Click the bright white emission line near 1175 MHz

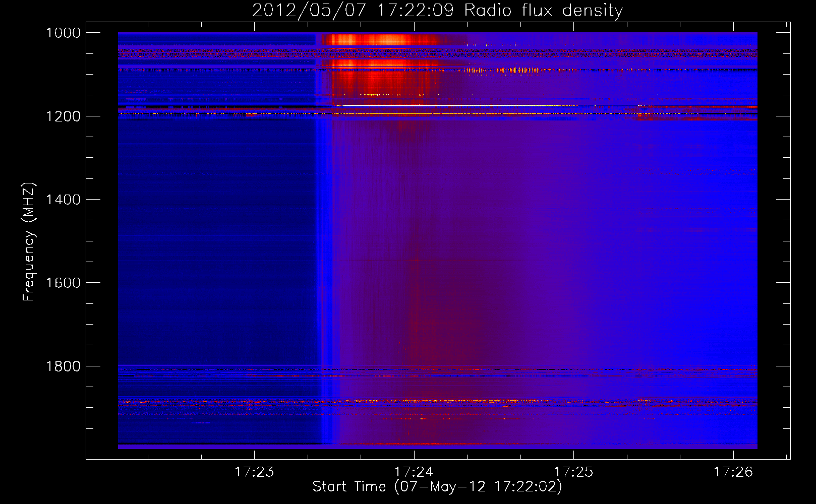click(459, 105)
